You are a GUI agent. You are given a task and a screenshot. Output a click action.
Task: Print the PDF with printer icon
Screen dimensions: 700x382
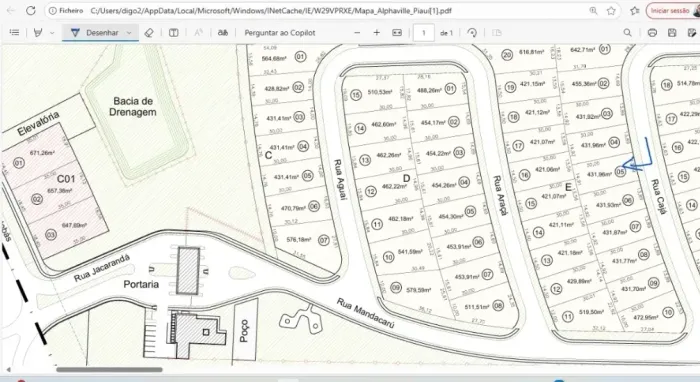[652, 33]
